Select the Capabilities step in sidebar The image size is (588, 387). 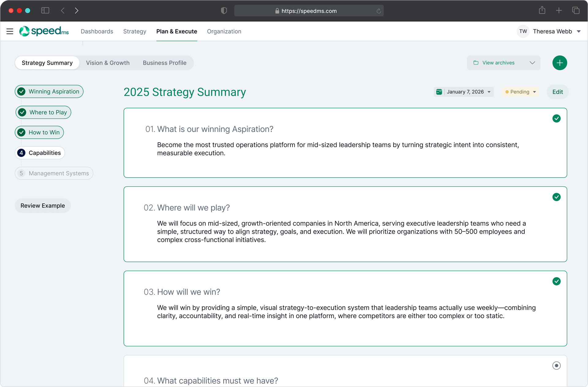(x=40, y=153)
